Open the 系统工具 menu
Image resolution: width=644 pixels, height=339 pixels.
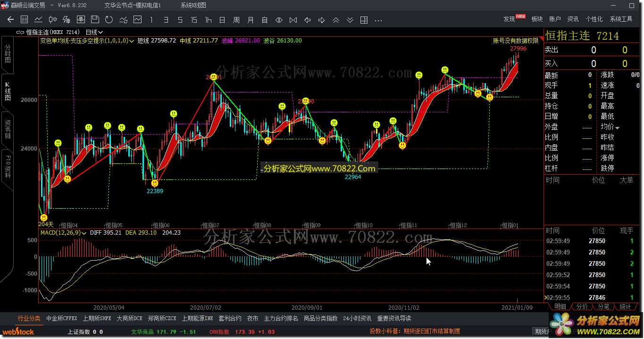pos(621,19)
